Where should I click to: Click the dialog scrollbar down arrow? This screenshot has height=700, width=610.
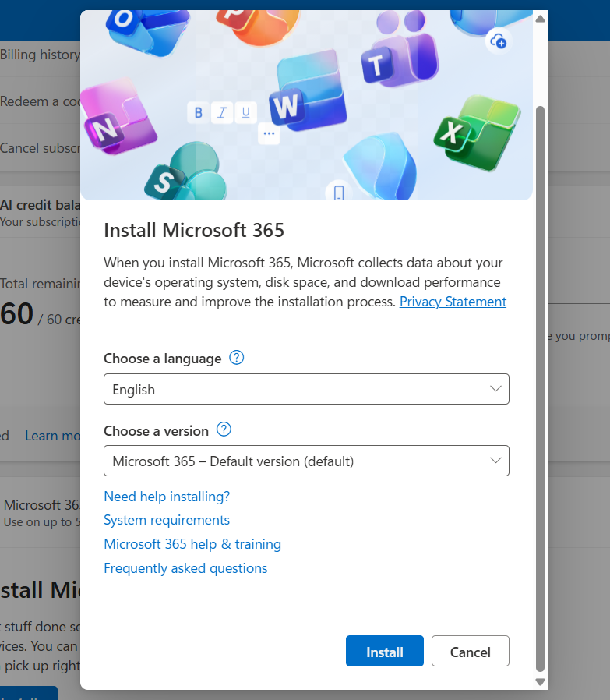[x=540, y=682]
